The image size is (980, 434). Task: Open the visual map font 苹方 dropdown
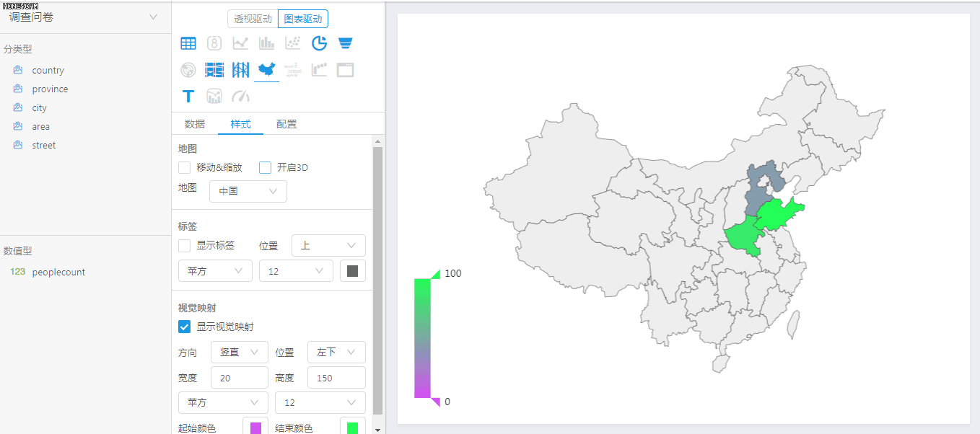(223, 402)
